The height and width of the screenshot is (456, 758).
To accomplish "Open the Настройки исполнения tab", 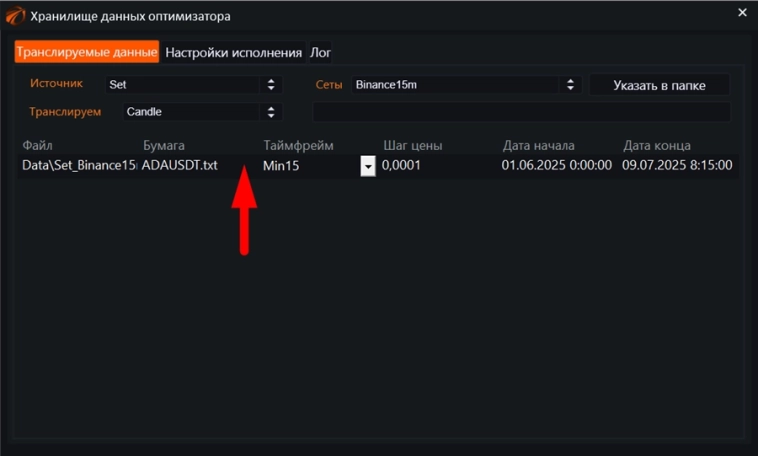I will pos(233,52).
